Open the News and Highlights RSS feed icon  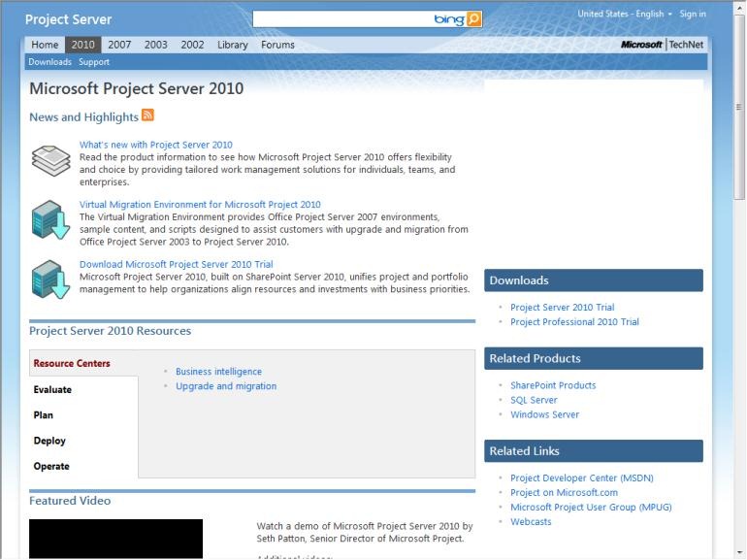click(147, 115)
